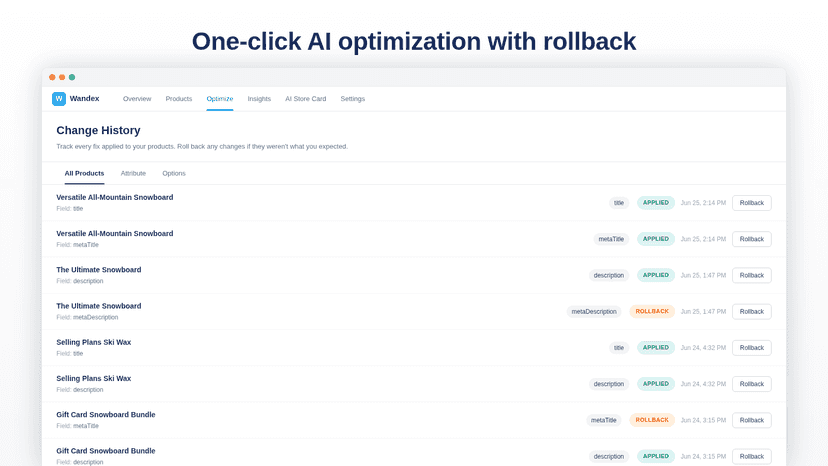Image resolution: width=828 pixels, height=466 pixels.
Task: Open the Overview nav tab
Action: [x=137, y=99]
